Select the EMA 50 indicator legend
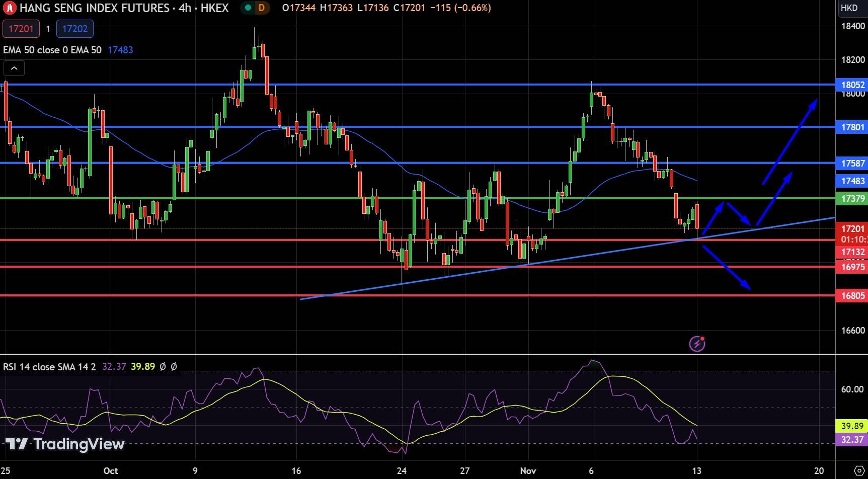868x479 pixels. point(52,50)
